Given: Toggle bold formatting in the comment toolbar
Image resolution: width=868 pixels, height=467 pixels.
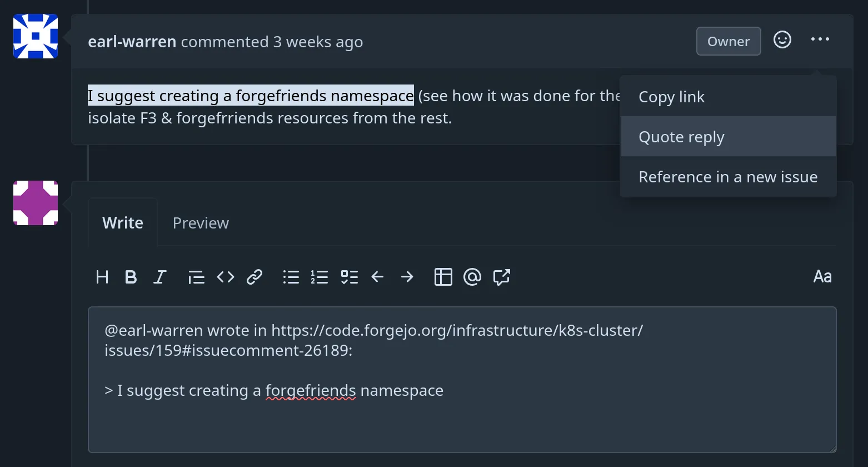Looking at the screenshot, I should [x=131, y=277].
